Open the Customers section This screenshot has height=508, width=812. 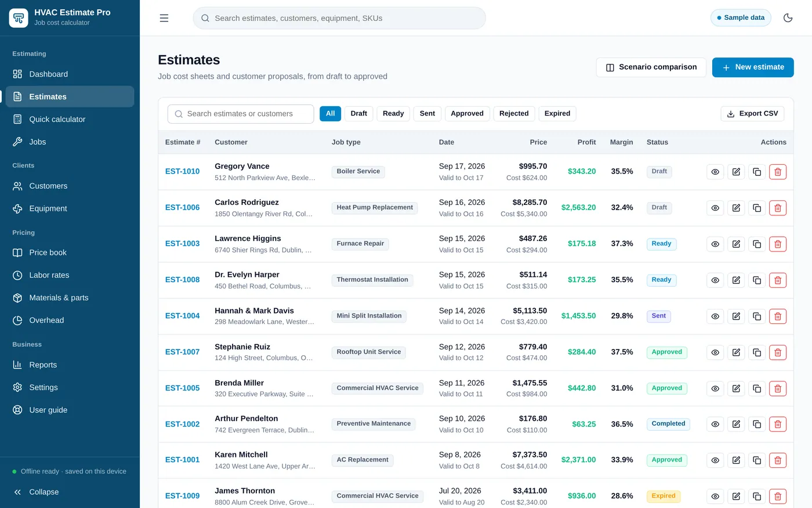coord(70,186)
